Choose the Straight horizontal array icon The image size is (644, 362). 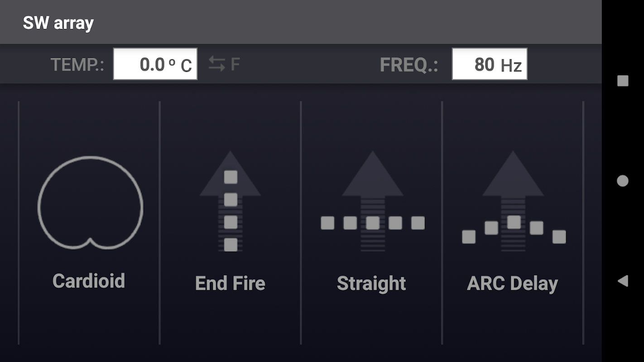point(372,202)
